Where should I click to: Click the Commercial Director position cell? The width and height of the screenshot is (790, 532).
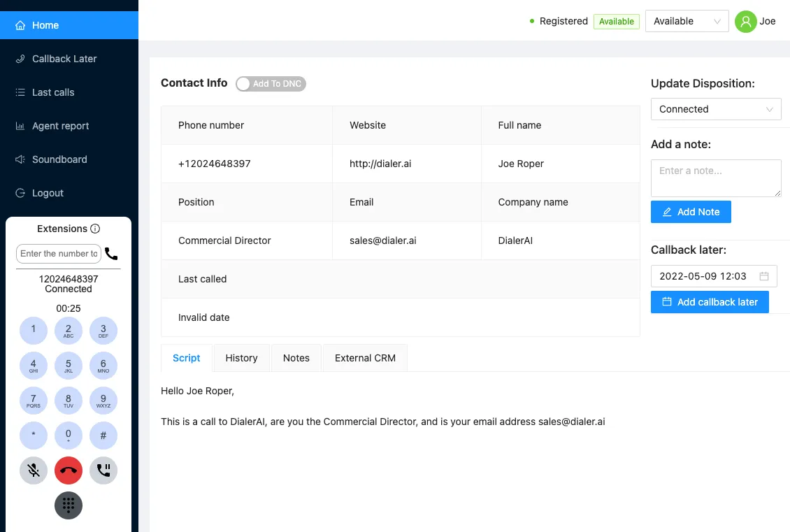[246, 240]
